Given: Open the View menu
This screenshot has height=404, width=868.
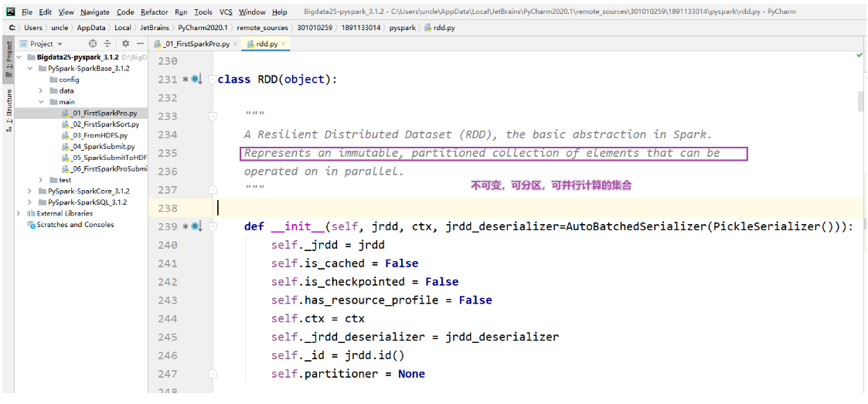Looking at the screenshot, I should coord(66,12).
